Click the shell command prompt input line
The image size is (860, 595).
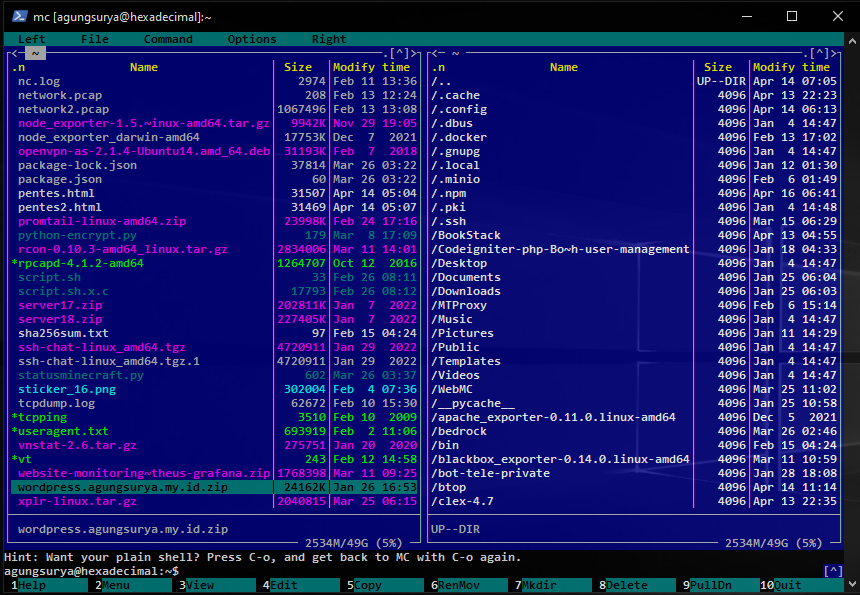[400, 571]
